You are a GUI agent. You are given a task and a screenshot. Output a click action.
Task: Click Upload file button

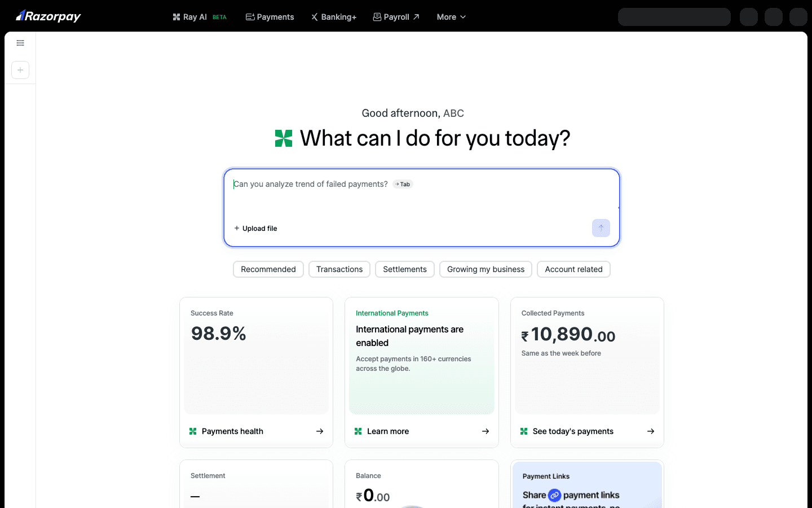point(255,229)
